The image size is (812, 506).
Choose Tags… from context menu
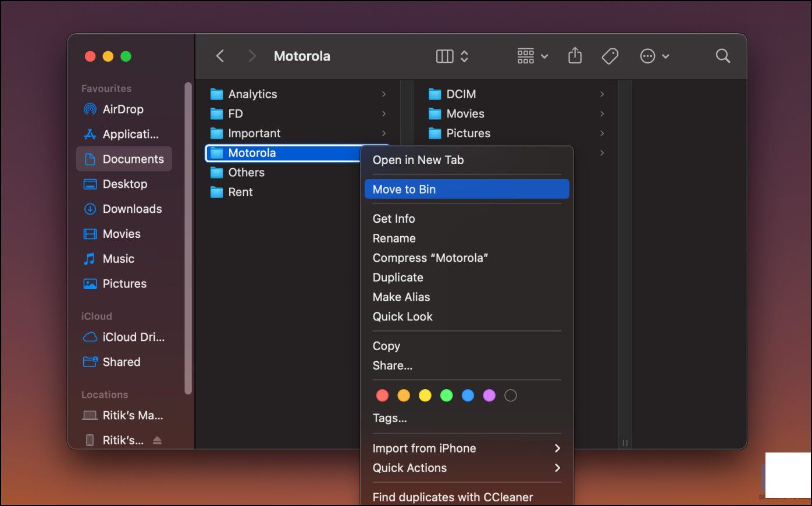point(466,418)
